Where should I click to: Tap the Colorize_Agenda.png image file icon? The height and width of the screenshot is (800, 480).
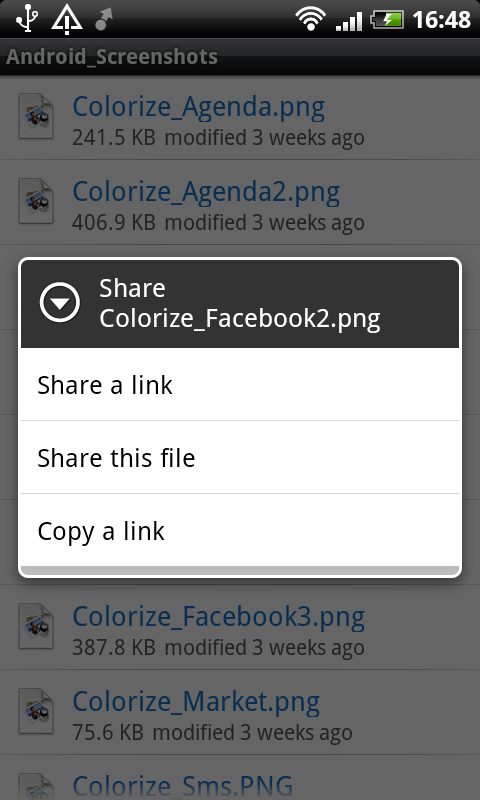(x=36, y=117)
